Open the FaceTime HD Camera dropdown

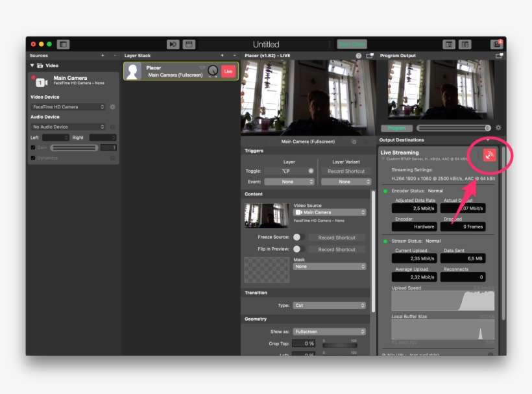tap(68, 107)
